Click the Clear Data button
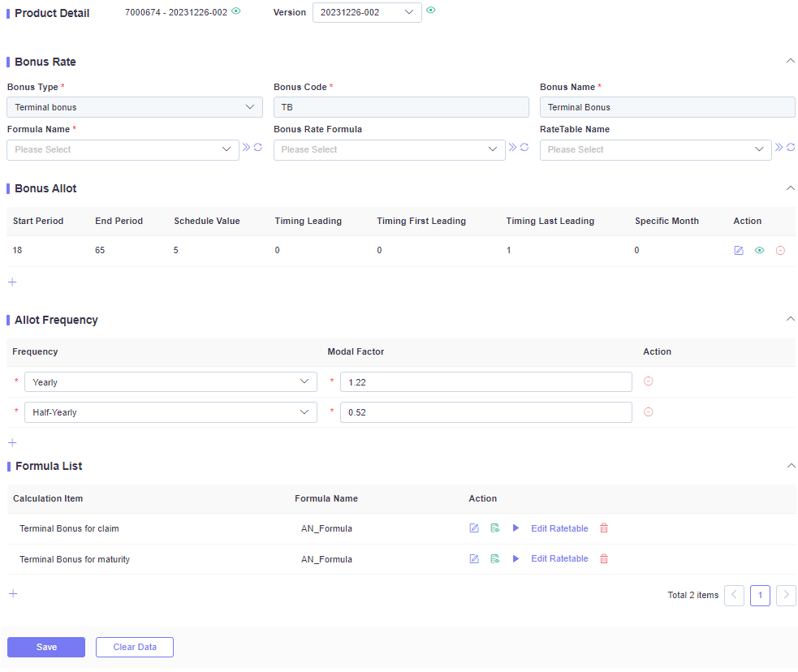The width and height of the screenshot is (798, 672). (135, 647)
